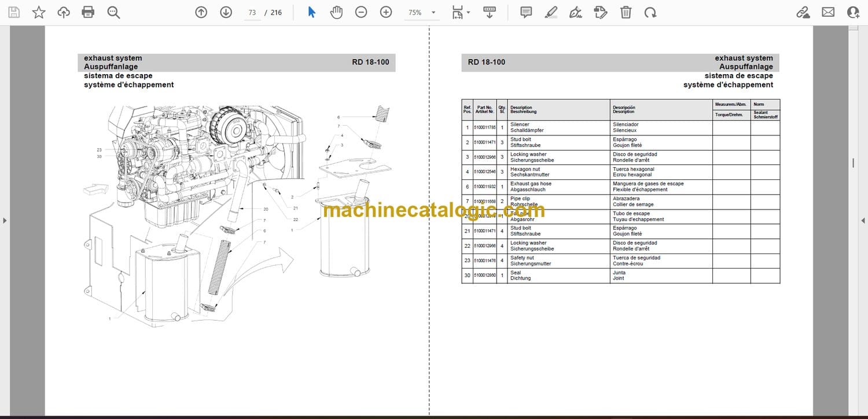This screenshot has width=868, height=419.
Task: Click the 'Part No.' column header
Action: pos(485,108)
